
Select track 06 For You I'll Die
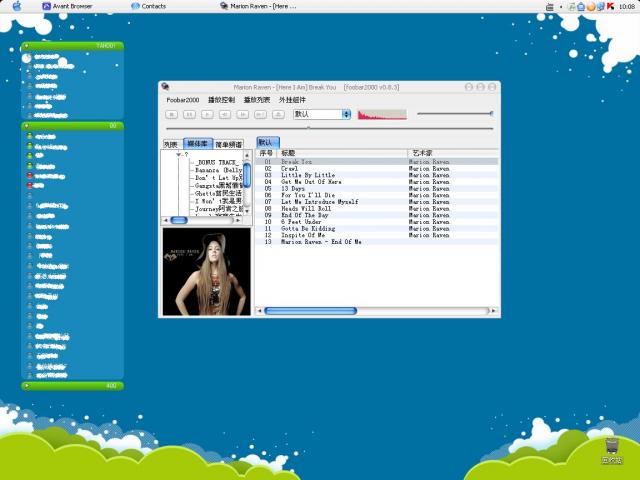click(377, 195)
